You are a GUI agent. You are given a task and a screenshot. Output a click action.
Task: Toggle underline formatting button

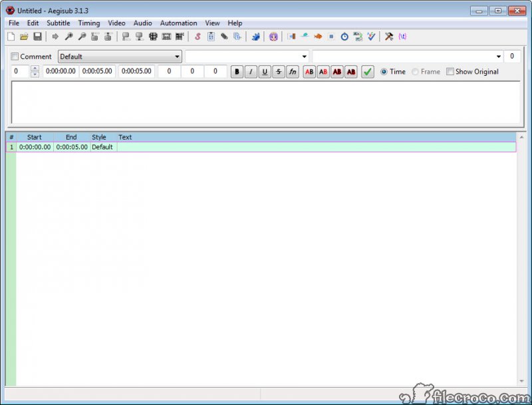point(265,72)
